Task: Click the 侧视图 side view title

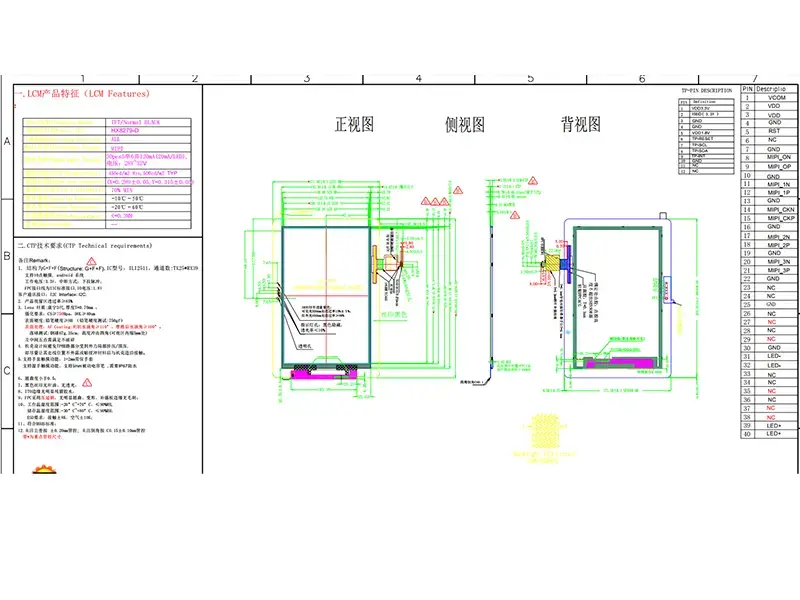Action: [x=464, y=125]
